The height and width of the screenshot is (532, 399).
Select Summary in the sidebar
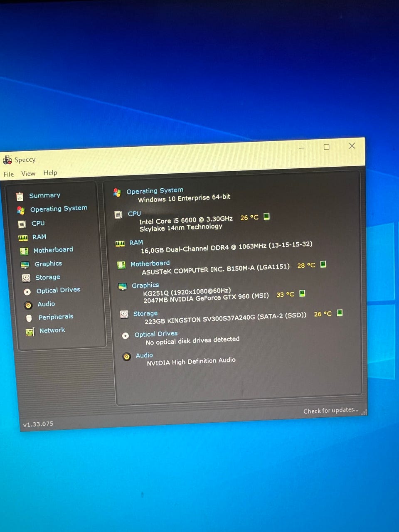point(45,195)
